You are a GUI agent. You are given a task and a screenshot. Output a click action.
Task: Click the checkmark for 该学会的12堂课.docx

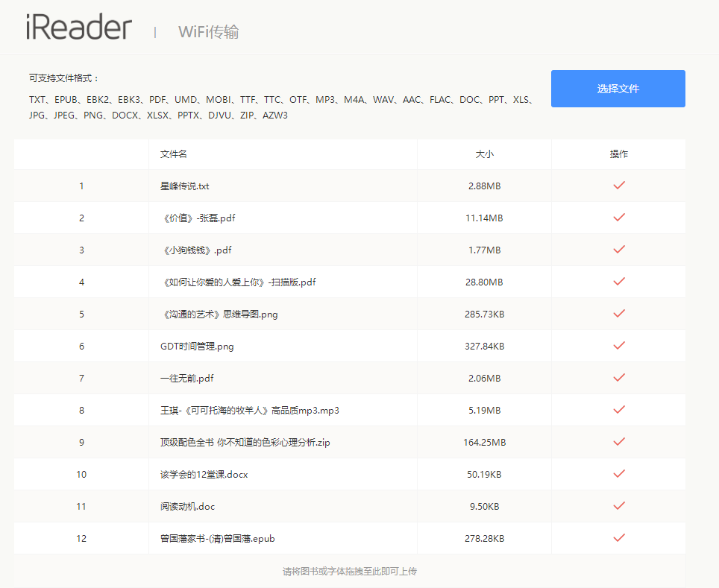pos(619,474)
